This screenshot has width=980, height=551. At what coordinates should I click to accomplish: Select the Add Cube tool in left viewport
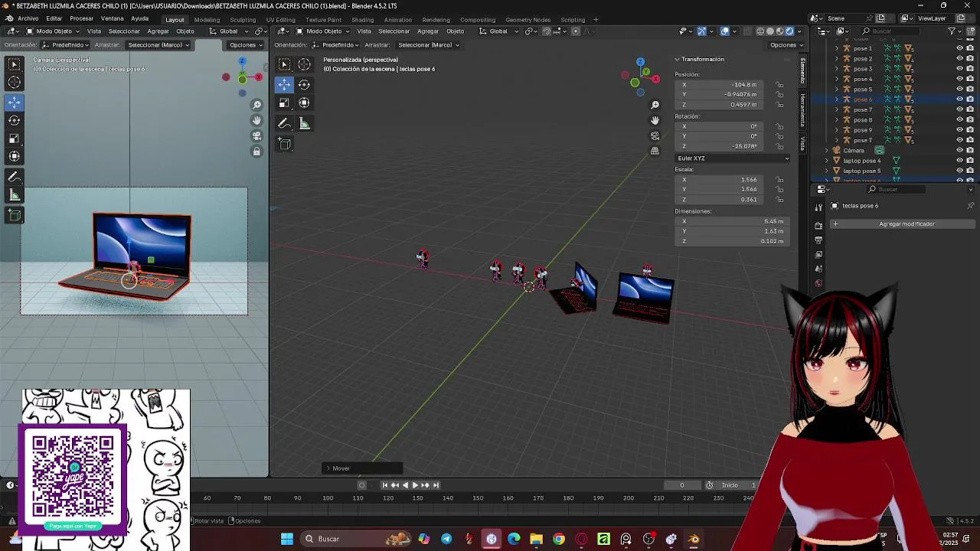(x=15, y=215)
